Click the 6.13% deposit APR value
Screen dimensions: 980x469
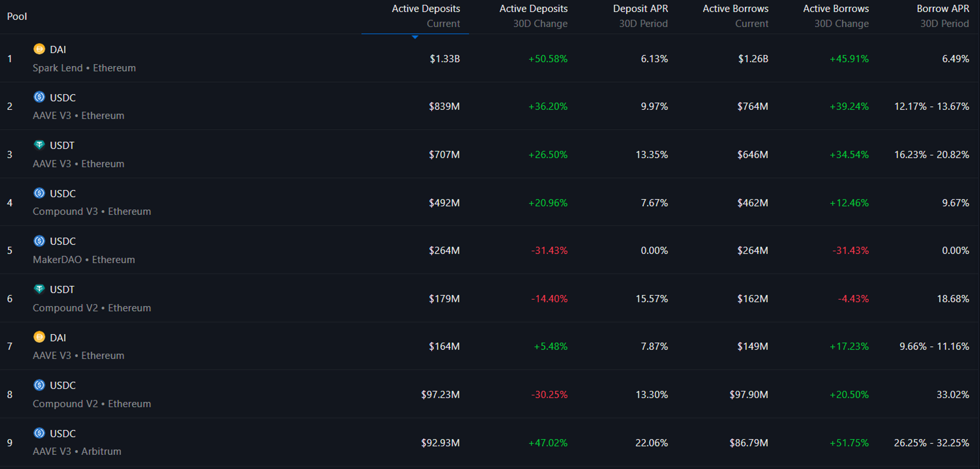(x=654, y=59)
